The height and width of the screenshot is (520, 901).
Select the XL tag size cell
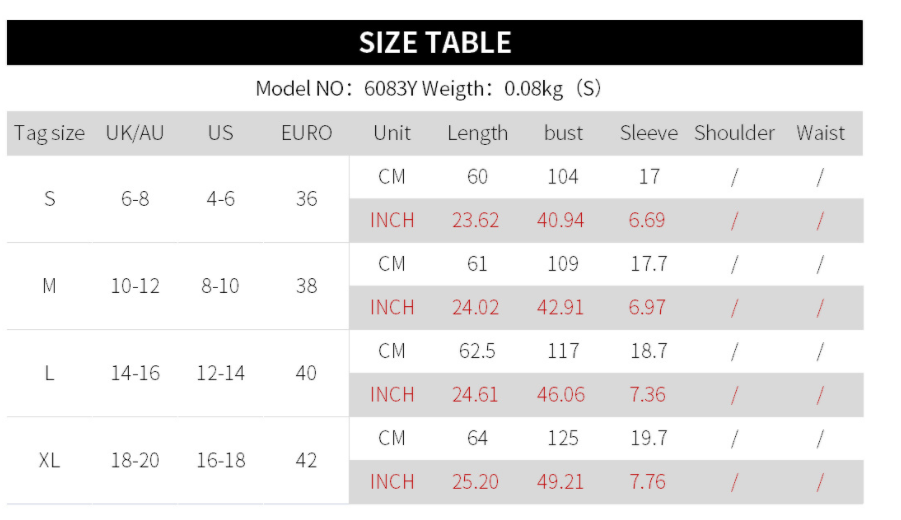49,460
